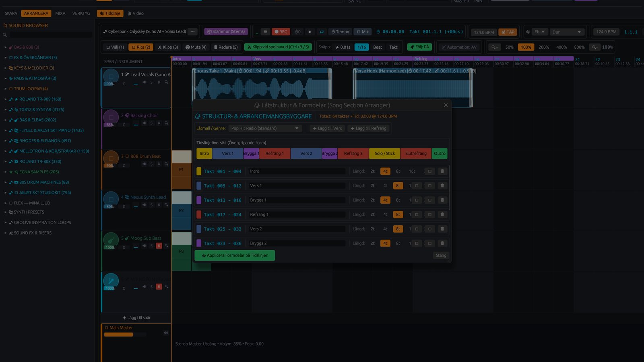This screenshot has width=644, height=362.
Task: Select the Radera (5) trash tool
Action: (x=225, y=47)
